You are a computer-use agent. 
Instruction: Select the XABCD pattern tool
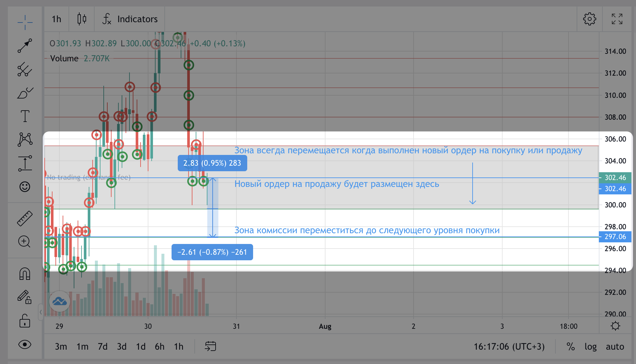[x=25, y=139]
